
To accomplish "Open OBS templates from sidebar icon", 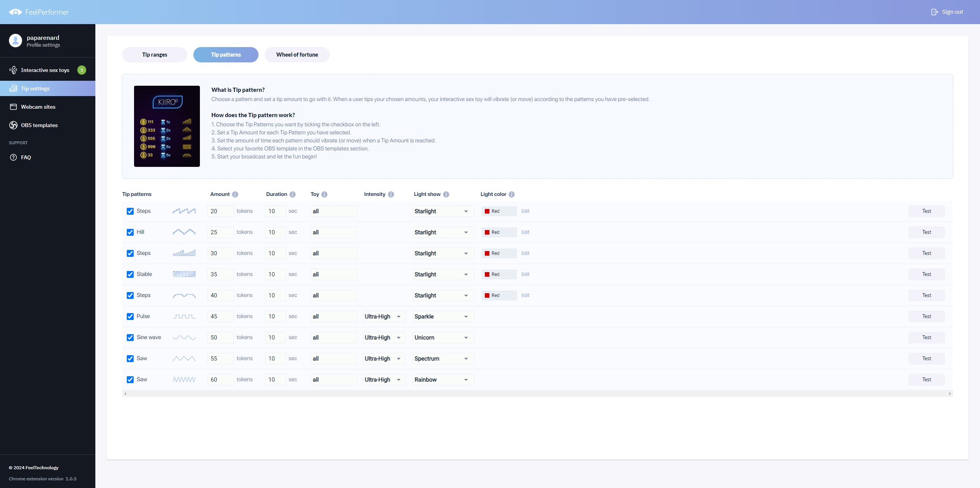I will pos(13,125).
